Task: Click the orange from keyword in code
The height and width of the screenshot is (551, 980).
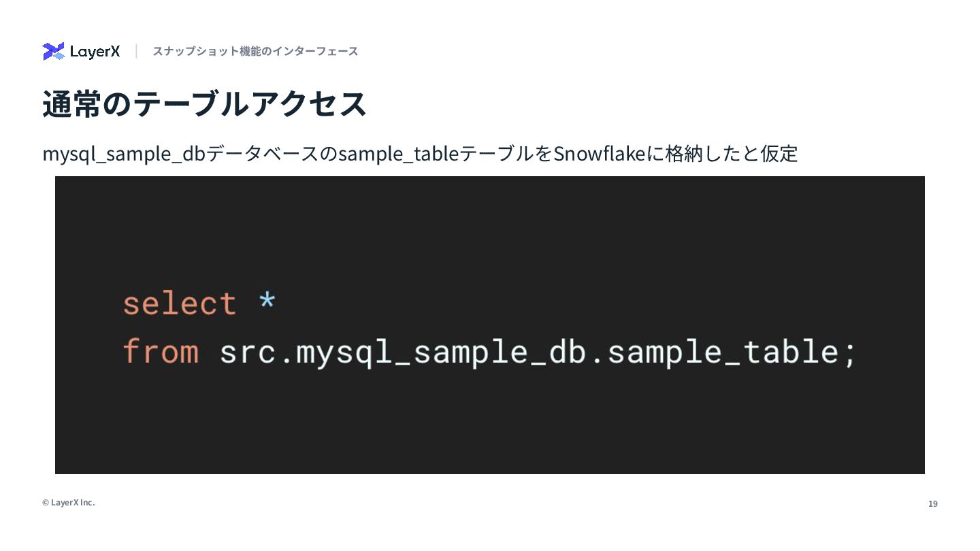Action: 161,352
